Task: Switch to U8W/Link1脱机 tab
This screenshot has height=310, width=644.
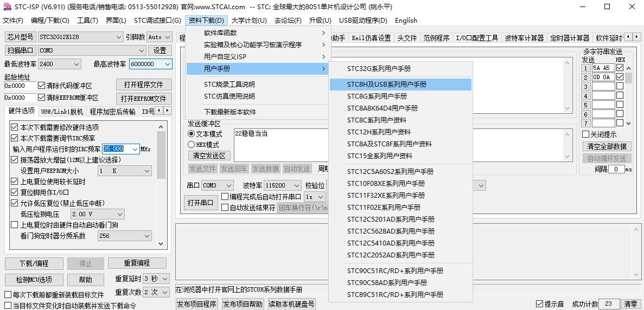Action: (x=62, y=112)
